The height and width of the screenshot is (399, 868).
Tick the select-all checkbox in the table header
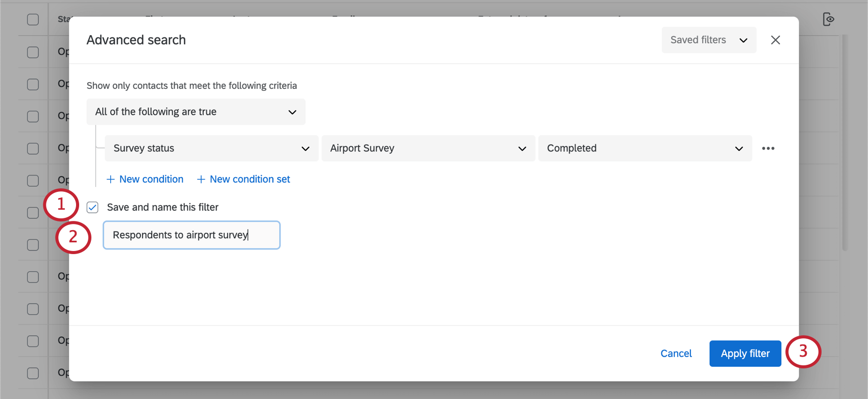(33, 19)
